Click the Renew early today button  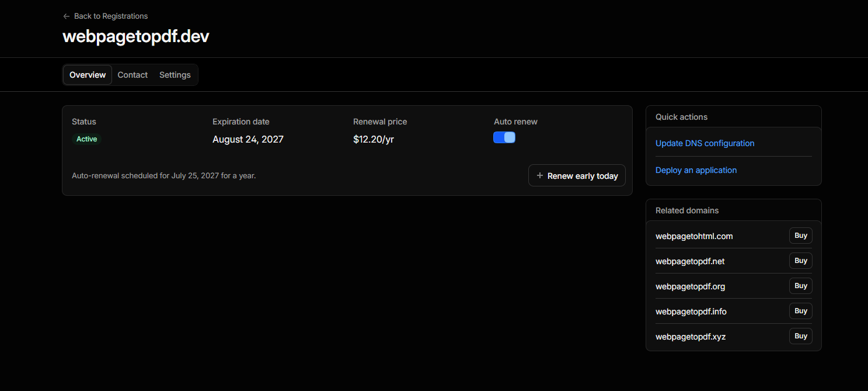tap(577, 175)
